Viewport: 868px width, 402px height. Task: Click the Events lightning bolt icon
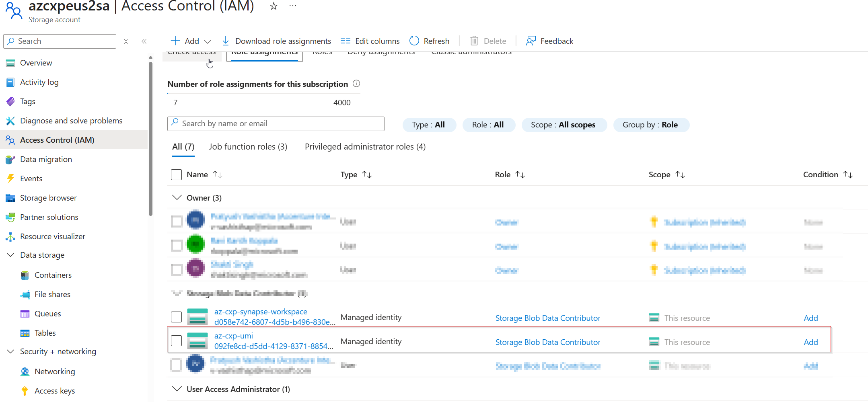pyautogui.click(x=10, y=179)
